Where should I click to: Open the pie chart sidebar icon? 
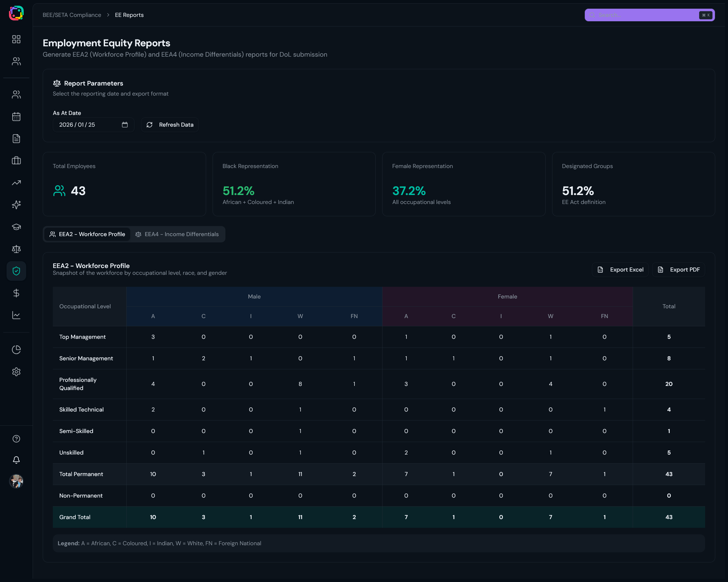pos(16,350)
